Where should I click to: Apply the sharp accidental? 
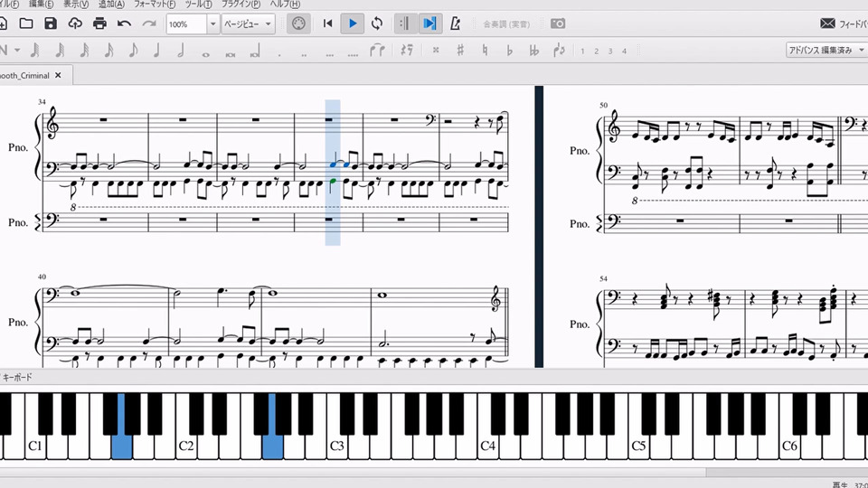[x=460, y=51]
